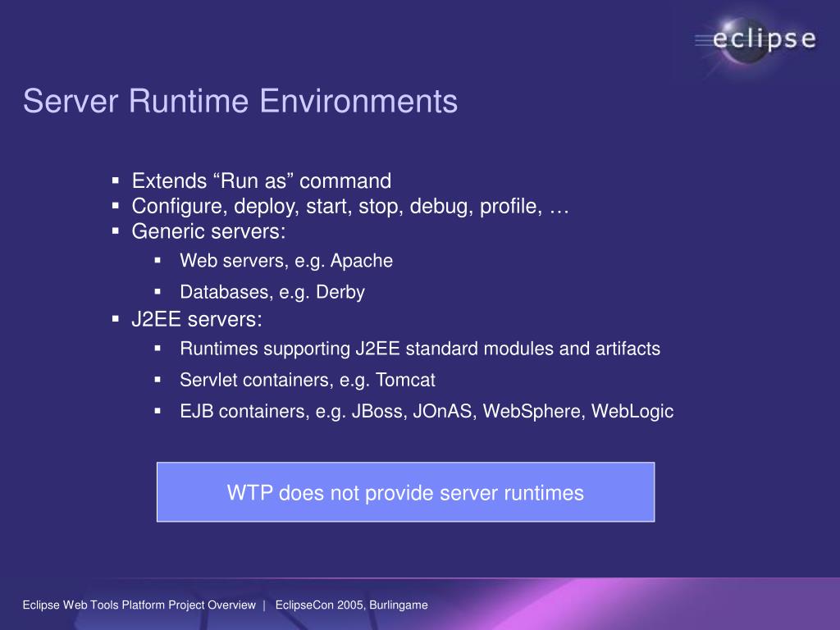Click footer text 'EclipseCon 2005, Burlingame'

coord(351,605)
